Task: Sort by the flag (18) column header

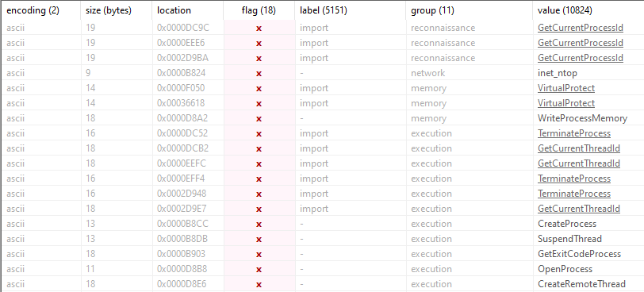Action: point(259,10)
